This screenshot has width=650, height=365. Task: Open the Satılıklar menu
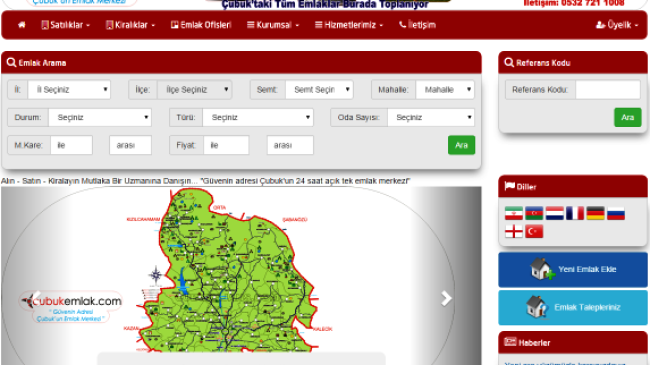65,25
